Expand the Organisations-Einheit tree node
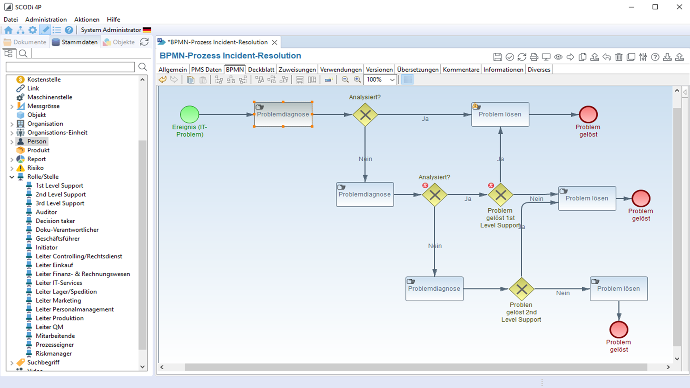Screen dimensions: 690x388 coord(12,133)
